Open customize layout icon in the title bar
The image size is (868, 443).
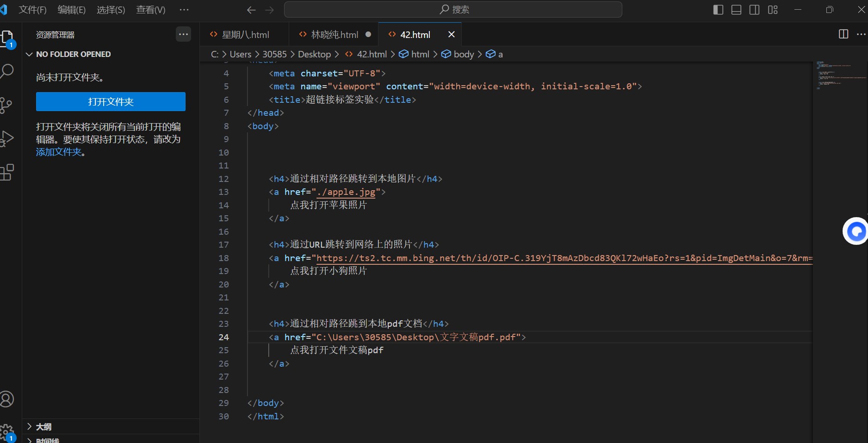coord(773,10)
